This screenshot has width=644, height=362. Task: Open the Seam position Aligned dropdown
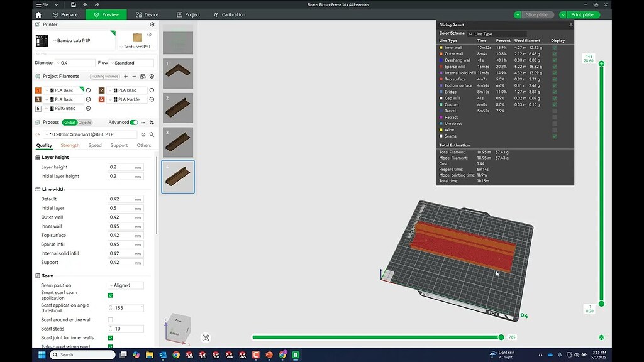click(x=126, y=285)
